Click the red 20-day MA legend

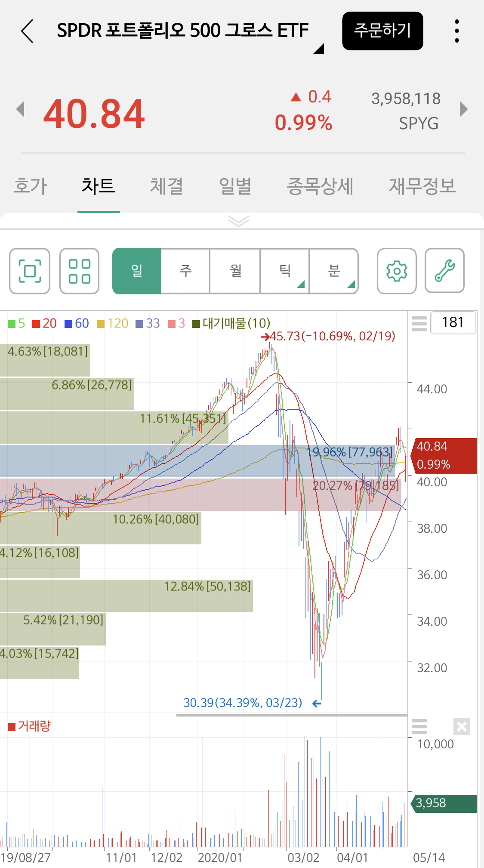(x=44, y=323)
